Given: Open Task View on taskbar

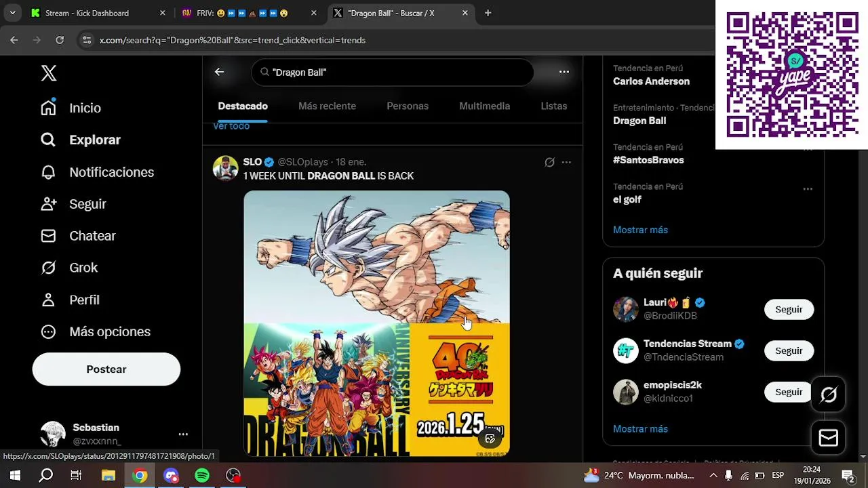Looking at the screenshot, I should coord(76,475).
